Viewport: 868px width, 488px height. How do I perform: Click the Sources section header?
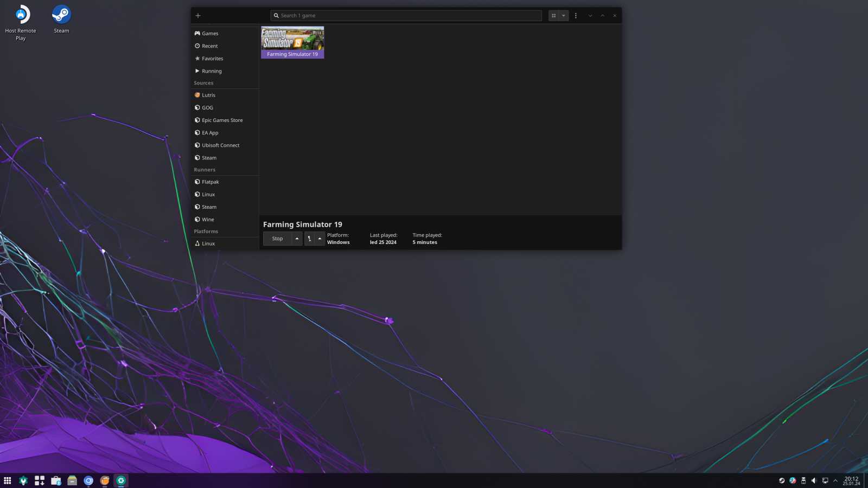203,83
